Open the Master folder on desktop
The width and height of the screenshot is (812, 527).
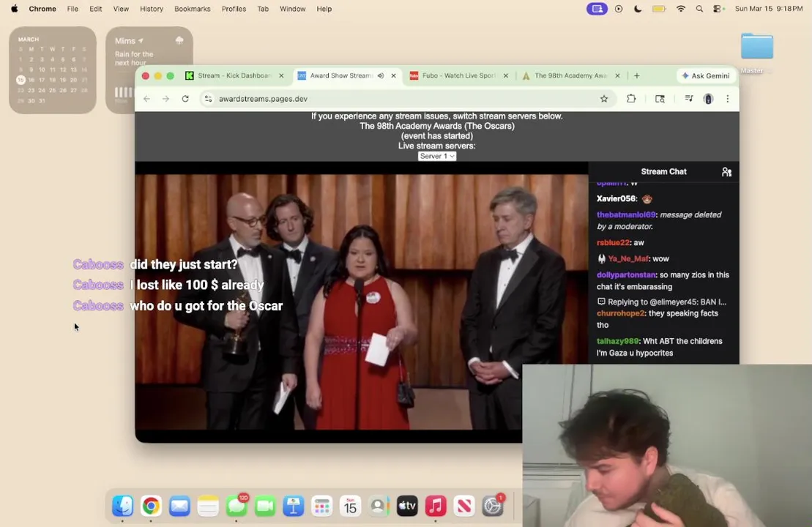coord(756,52)
